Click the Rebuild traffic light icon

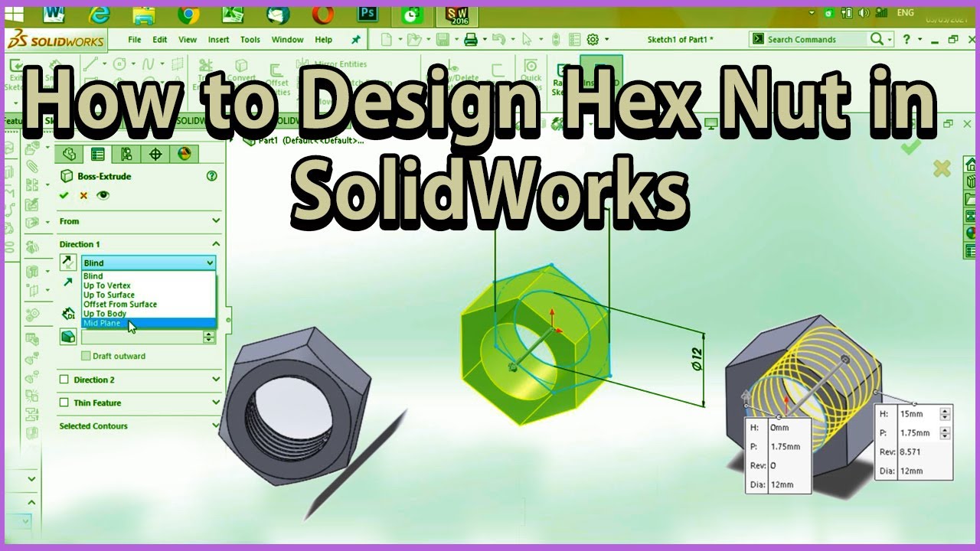coord(555,40)
